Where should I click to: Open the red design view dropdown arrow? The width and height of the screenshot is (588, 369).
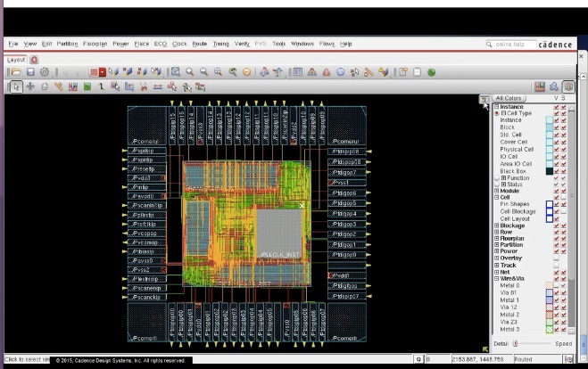(x=104, y=72)
